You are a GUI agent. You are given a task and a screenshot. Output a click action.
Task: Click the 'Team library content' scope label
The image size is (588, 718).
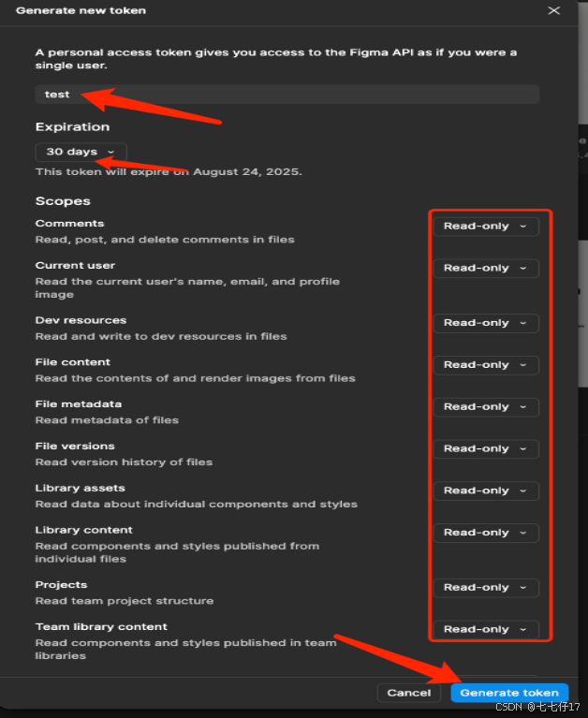tap(101, 627)
